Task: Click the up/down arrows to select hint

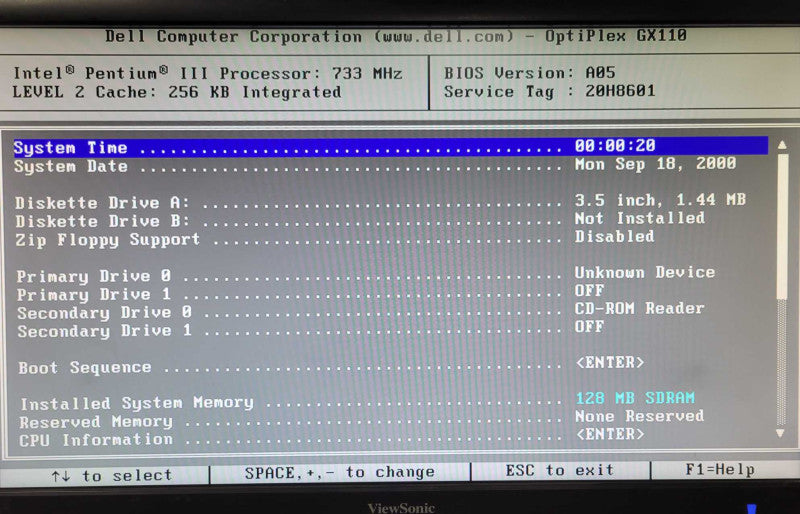Action: pos(111,476)
